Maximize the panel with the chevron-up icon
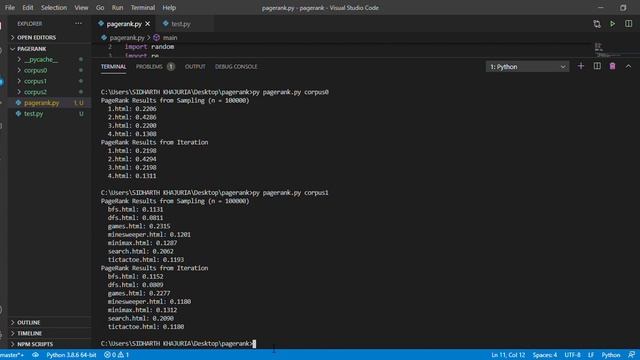The image size is (640, 360). 628,66
